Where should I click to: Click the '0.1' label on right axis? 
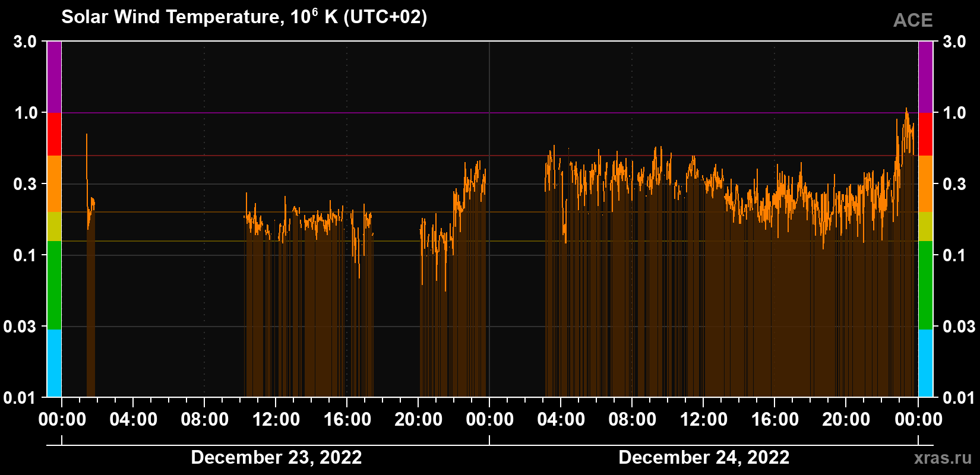click(x=954, y=255)
